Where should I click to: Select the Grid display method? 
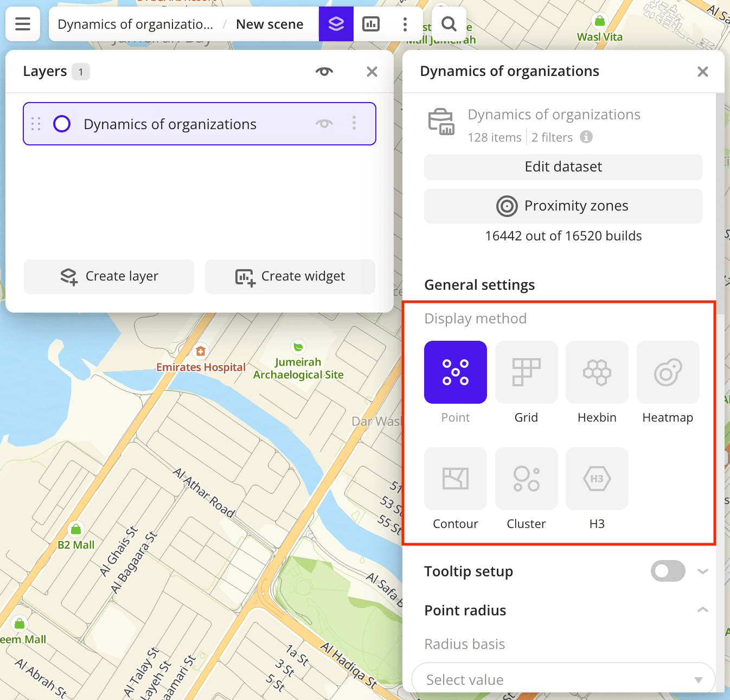coord(526,372)
